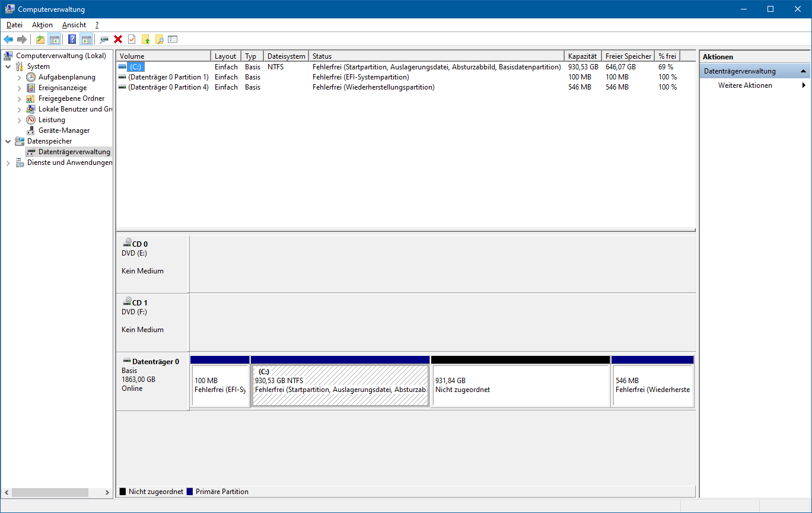The image size is (812, 513).
Task: Select the (C:) 930,53 GB NTFS partition block
Action: point(340,385)
